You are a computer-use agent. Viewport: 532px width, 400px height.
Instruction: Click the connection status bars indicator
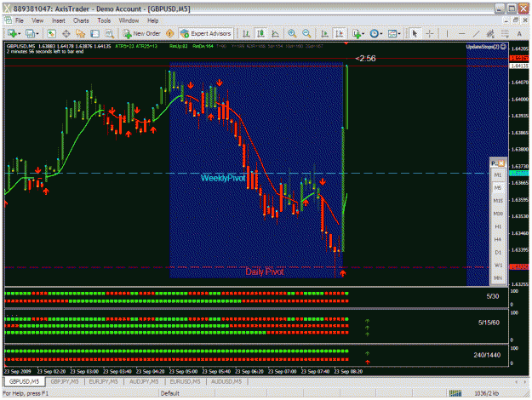(455, 393)
